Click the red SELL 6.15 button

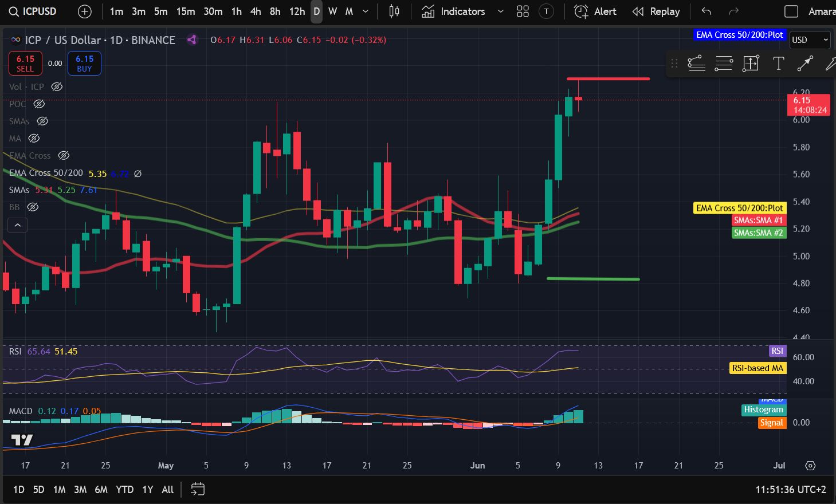(25, 64)
